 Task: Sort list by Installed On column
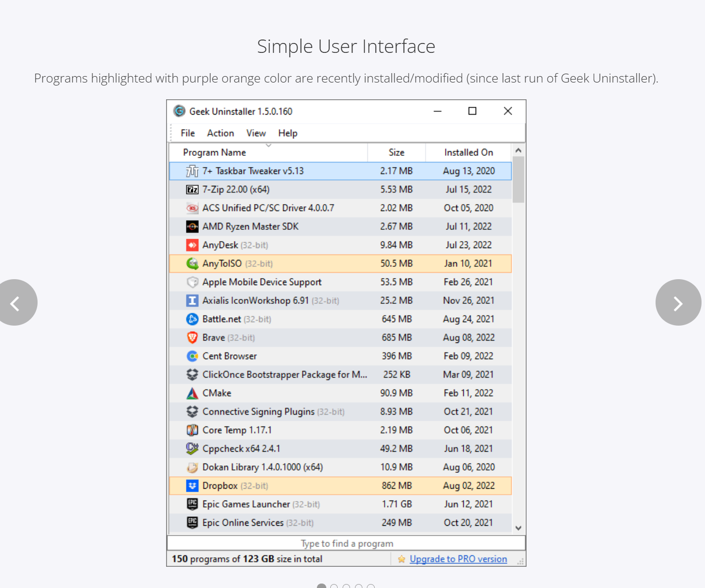(x=469, y=153)
